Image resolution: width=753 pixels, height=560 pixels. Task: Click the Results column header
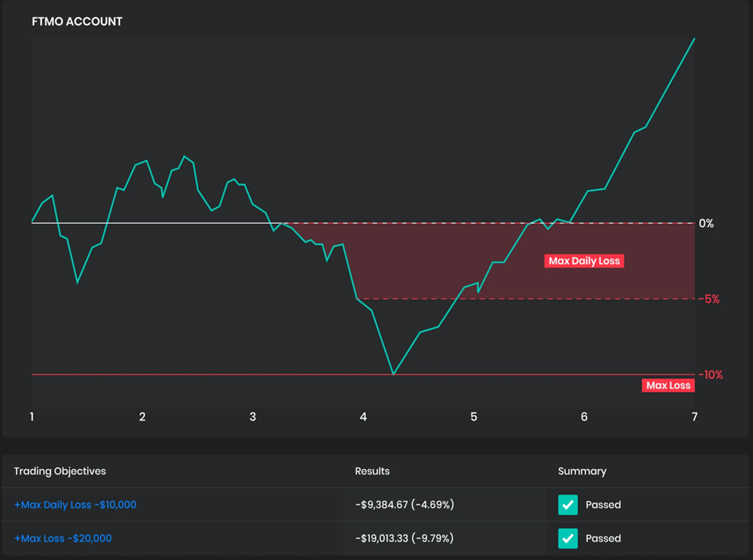click(372, 471)
